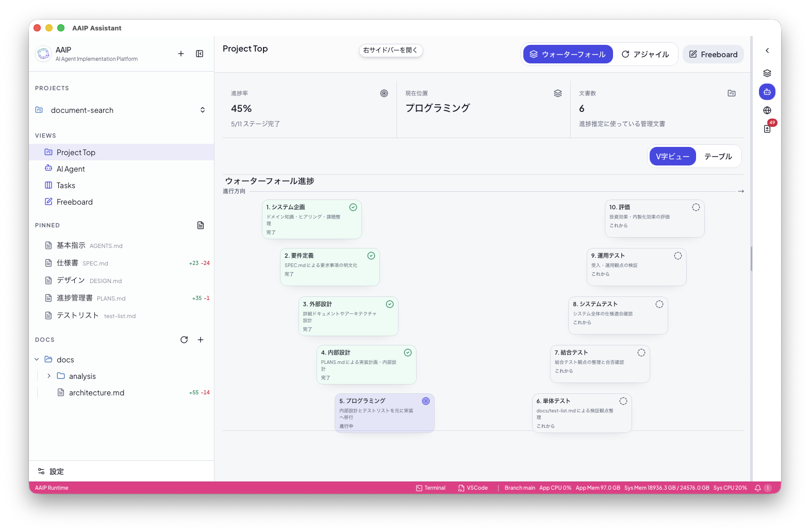The width and height of the screenshot is (810, 532).
Task: Click the main content vertical scrollbar
Action: point(751,258)
